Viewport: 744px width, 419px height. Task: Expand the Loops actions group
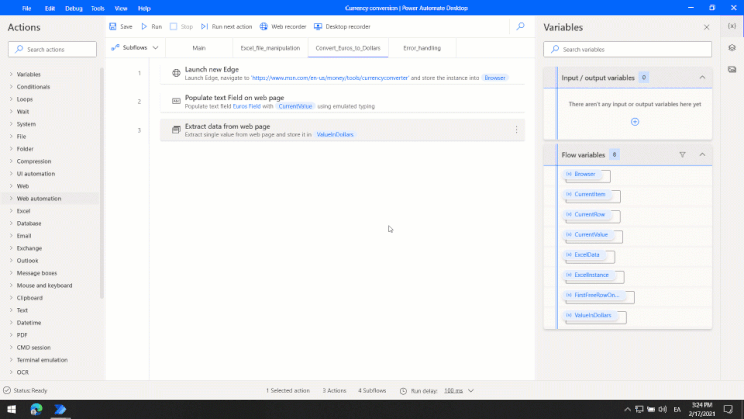(x=11, y=99)
